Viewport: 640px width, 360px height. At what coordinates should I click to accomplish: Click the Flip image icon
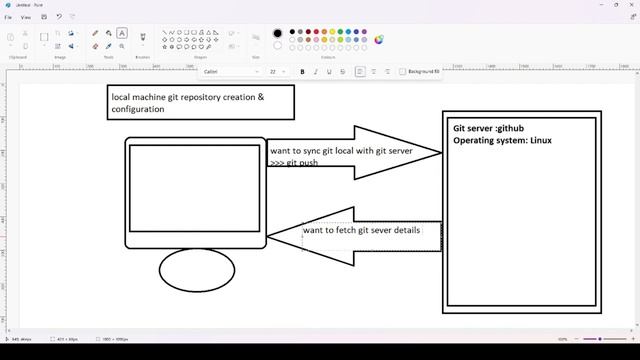(71, 46)
